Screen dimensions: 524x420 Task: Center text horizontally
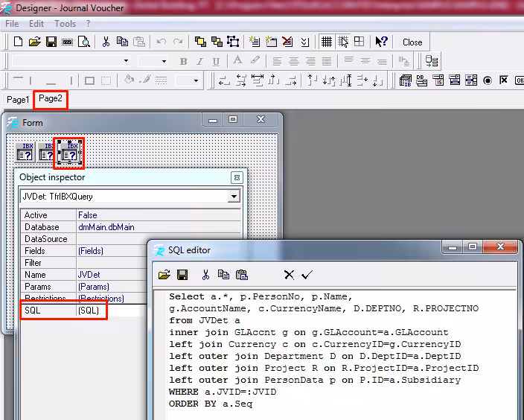point(294,61)
